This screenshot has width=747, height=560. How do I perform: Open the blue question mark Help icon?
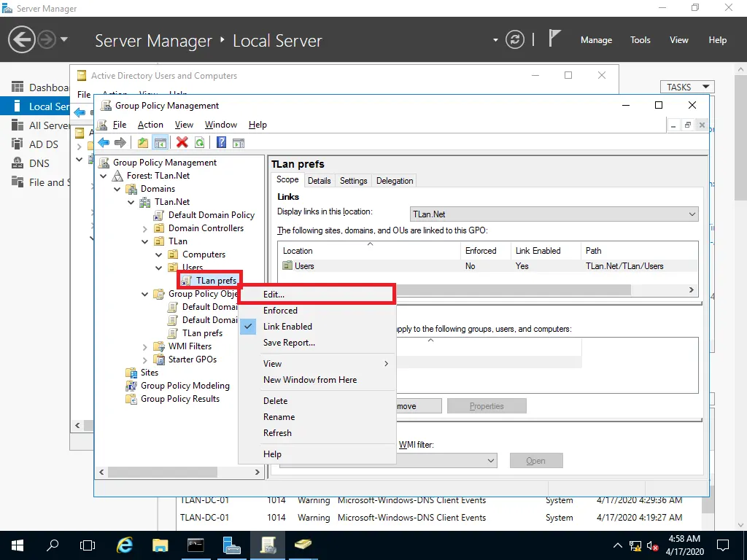click(221, 142)
